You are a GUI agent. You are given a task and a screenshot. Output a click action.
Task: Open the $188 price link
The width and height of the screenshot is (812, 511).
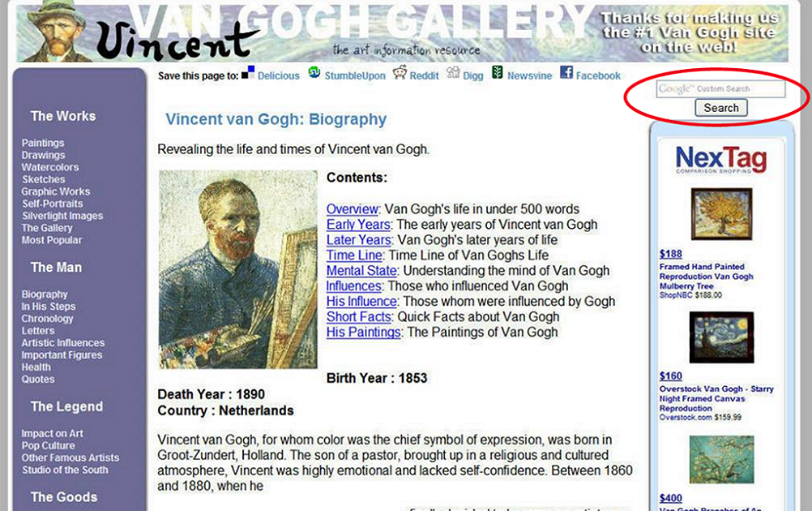[671, 254]
